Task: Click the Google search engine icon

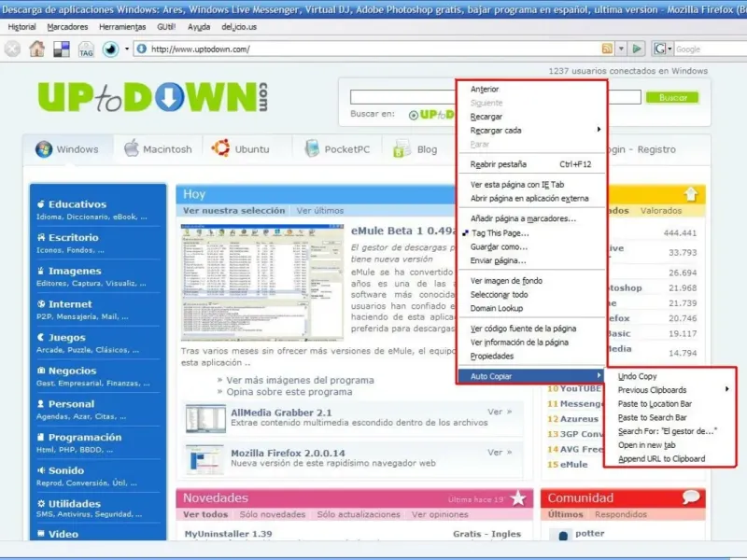Action: (660, 49)
